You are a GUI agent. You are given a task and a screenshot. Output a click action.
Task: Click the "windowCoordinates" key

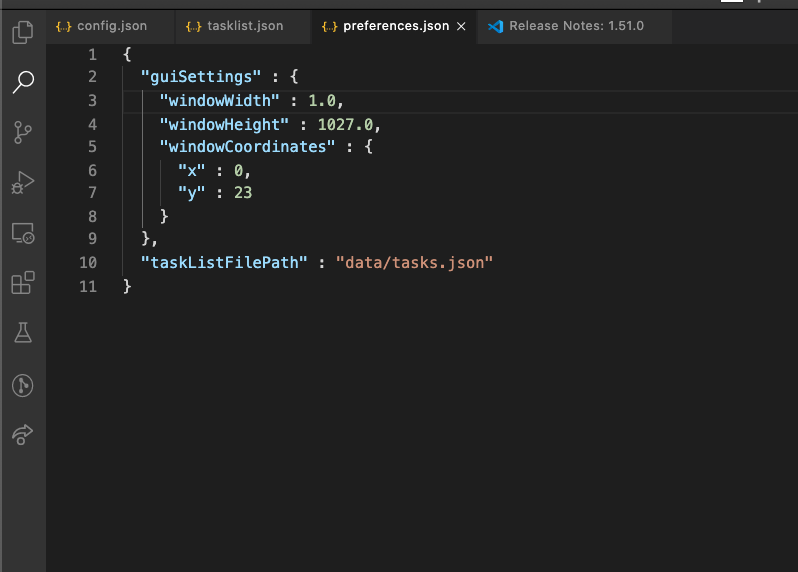(247, 147)
